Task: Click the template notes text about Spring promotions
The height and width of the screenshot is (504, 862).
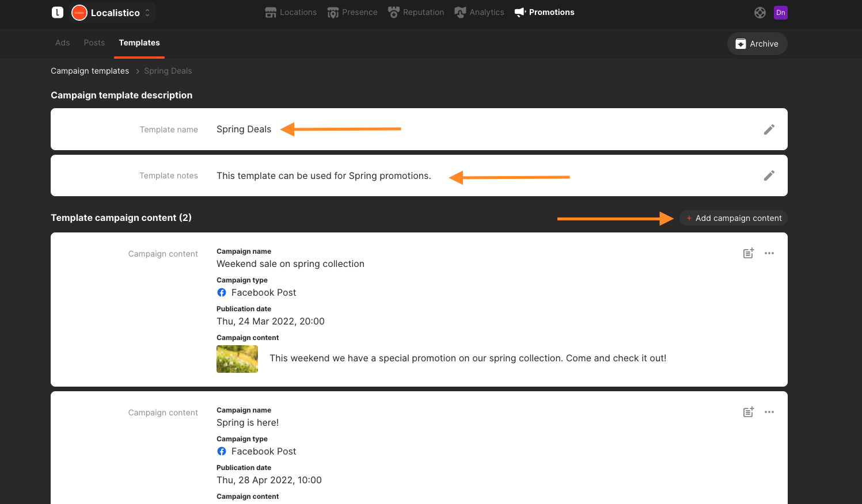Action: (324, 175)
